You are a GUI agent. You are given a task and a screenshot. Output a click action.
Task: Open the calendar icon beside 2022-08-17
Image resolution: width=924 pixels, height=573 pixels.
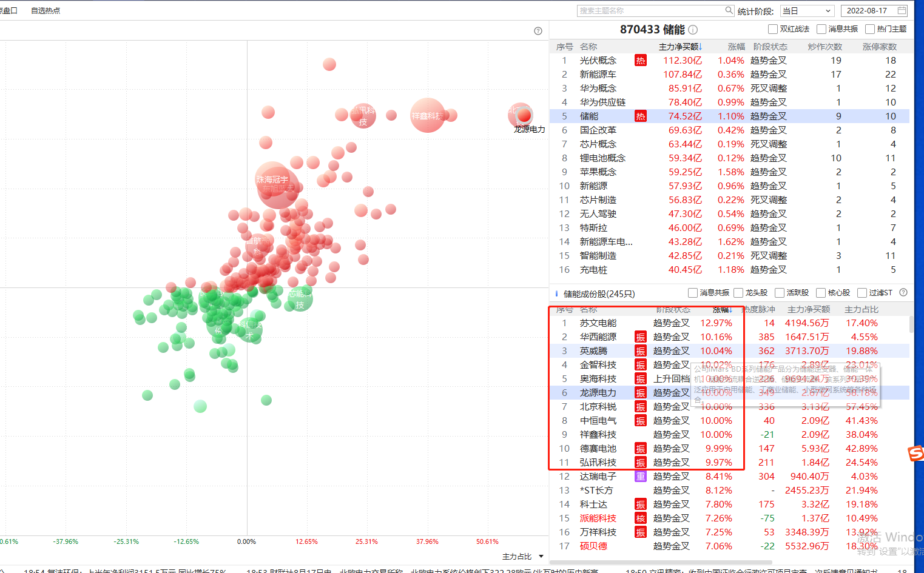(902, 10)
